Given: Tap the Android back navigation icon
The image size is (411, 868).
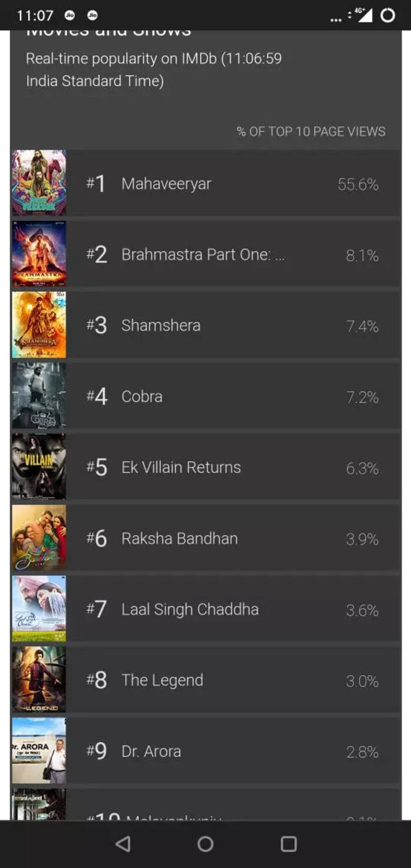Looking at the screenshot, I should click(123, 844).
